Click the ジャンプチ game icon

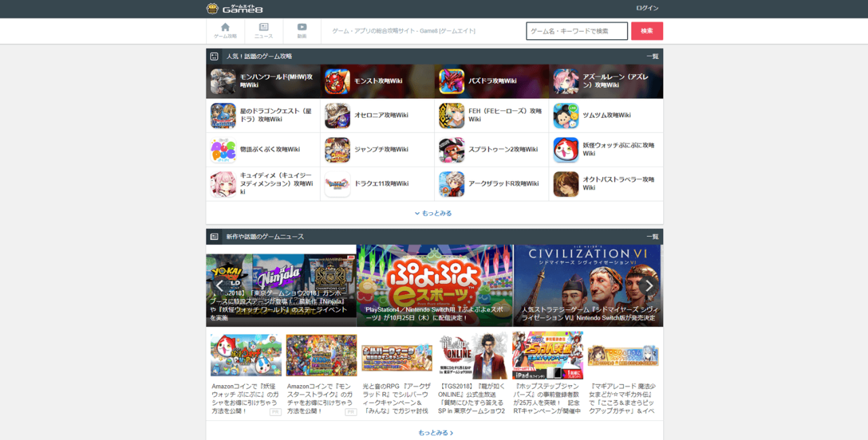pyautogui.click(x=337, y=150)
